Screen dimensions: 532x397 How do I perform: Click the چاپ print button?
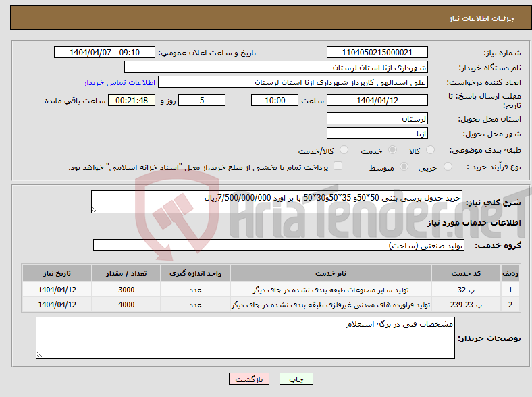click(x=296, y=379)
